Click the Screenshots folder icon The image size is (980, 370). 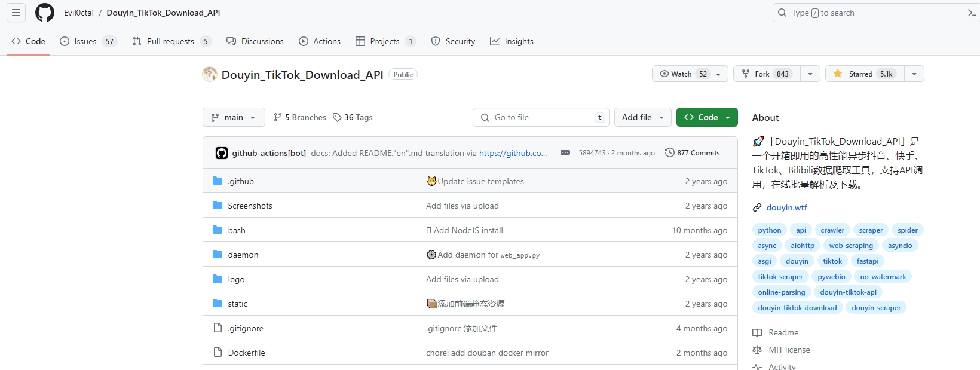tap(218, 206)
